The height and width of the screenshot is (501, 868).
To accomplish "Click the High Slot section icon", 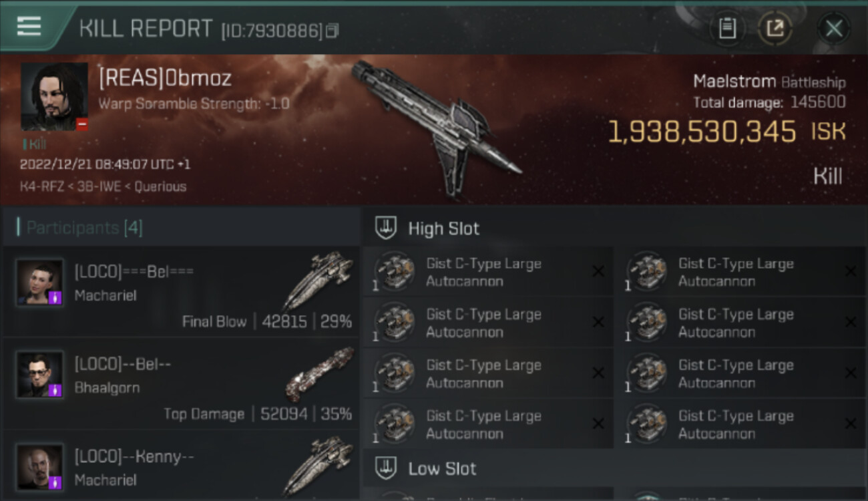I will pyautogui.click(x=385, y=228).
